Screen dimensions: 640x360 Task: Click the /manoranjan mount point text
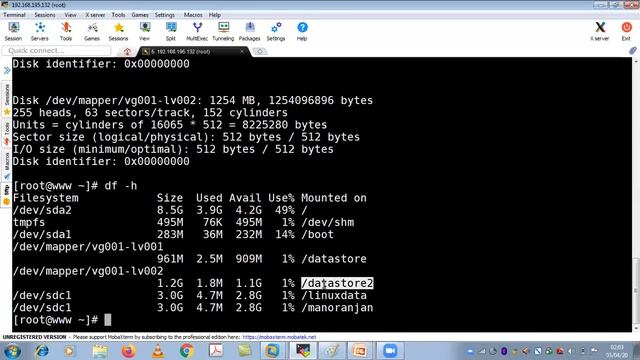click(x=337, y=308)
